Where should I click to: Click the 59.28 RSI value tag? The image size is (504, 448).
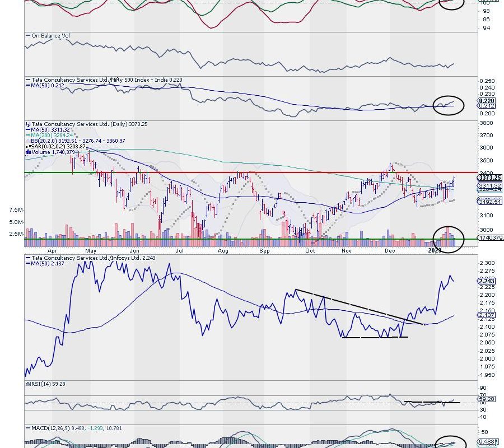(x=486, y=399)
